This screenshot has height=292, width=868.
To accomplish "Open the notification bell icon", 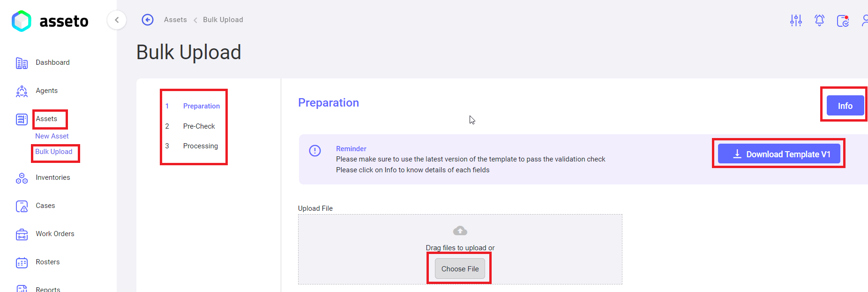I will pos(819,20).
